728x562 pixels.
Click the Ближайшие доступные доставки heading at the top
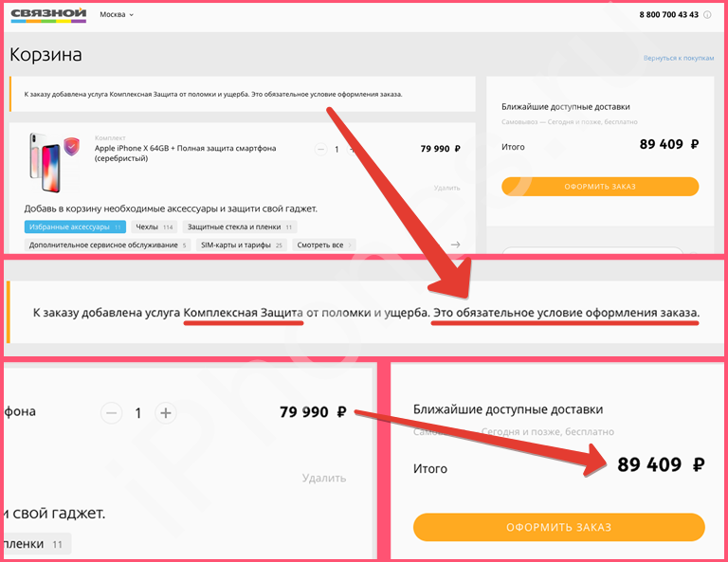pyautogui.click(x=566, y=107)
